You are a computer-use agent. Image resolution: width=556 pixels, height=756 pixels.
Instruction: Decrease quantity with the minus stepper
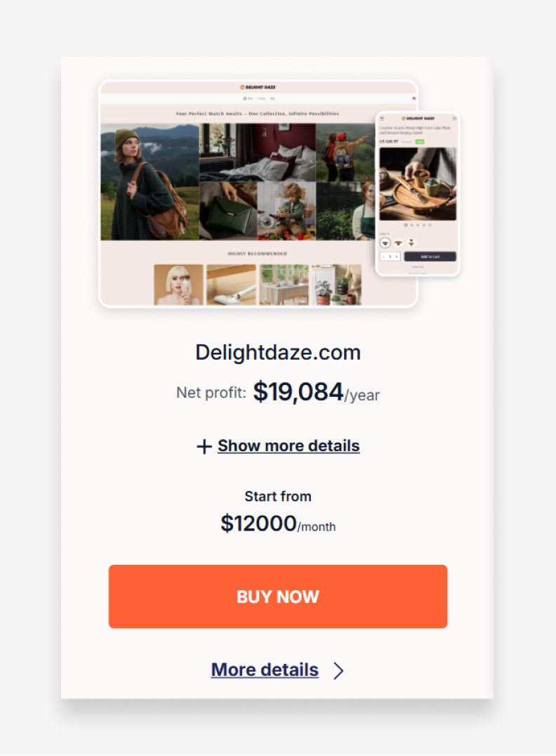point(383,256)
